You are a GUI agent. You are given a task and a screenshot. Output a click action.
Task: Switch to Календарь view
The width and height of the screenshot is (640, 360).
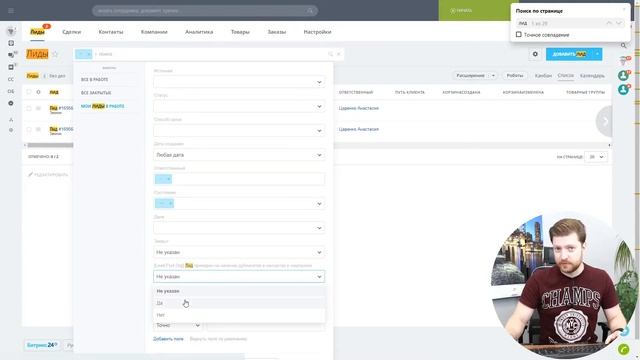click(x=592, y=76)
